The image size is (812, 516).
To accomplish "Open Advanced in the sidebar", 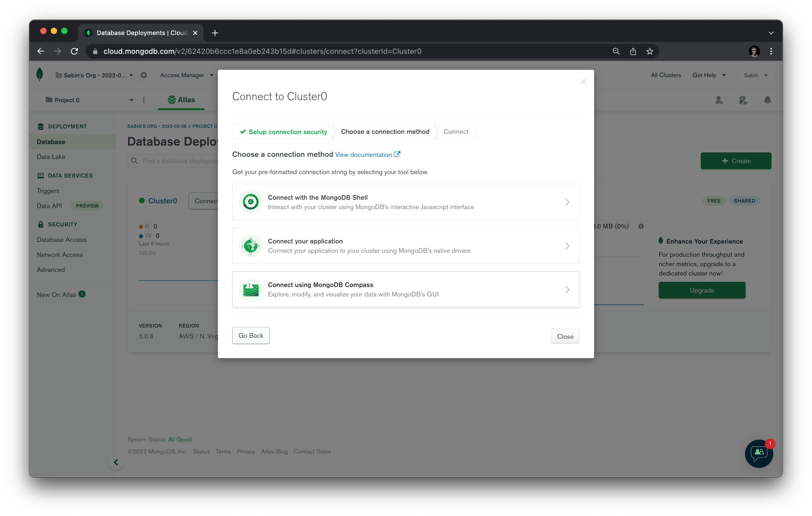I will click(x=50, y=270).
